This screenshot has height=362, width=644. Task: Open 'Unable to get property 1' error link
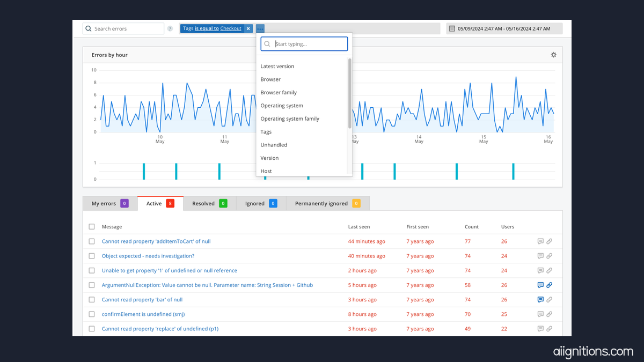point(170,270)
